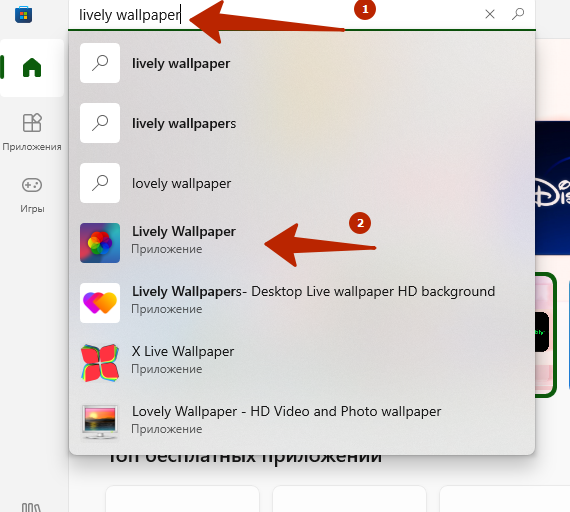Open the Приложения section icon

pyautogui.click(x=32, y=123)
